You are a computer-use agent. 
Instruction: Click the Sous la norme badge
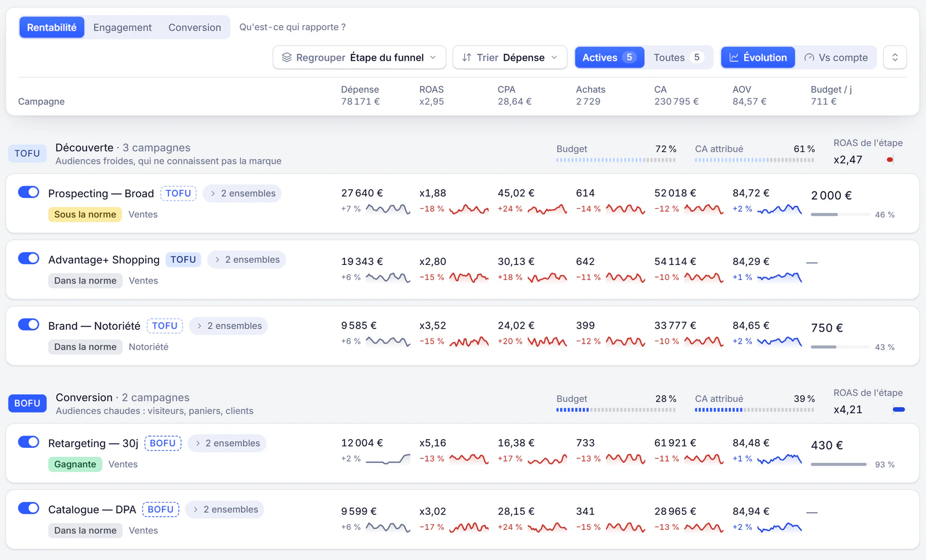(85, 215)
